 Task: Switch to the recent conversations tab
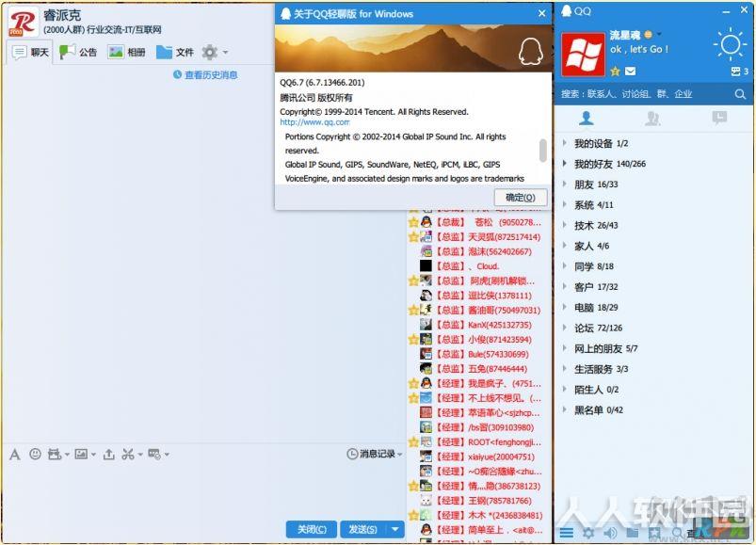719,118
